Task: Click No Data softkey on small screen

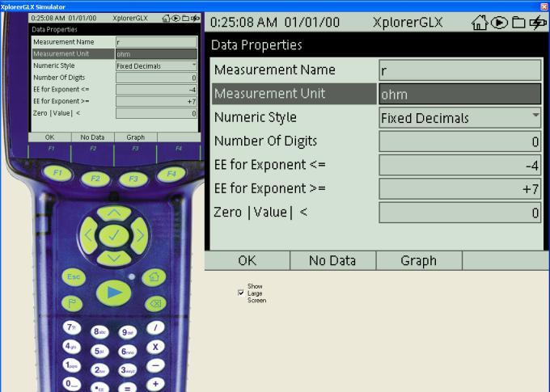Action: point(92,137)
